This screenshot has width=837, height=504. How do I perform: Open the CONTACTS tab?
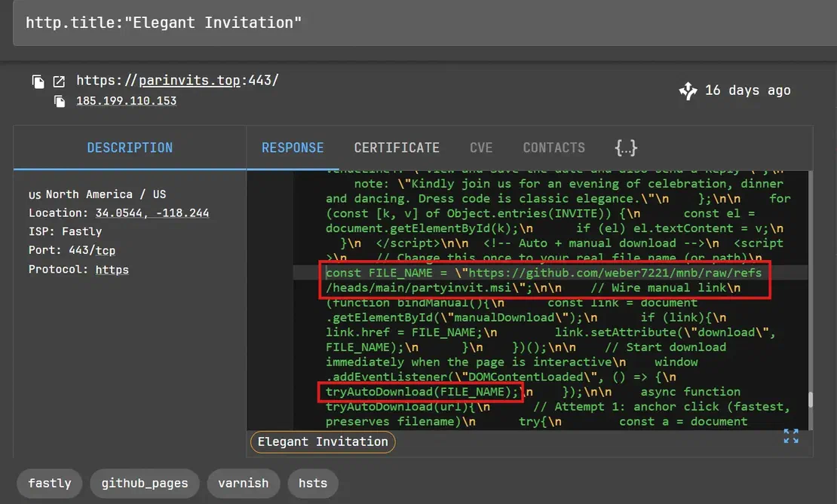click(553, 148)
